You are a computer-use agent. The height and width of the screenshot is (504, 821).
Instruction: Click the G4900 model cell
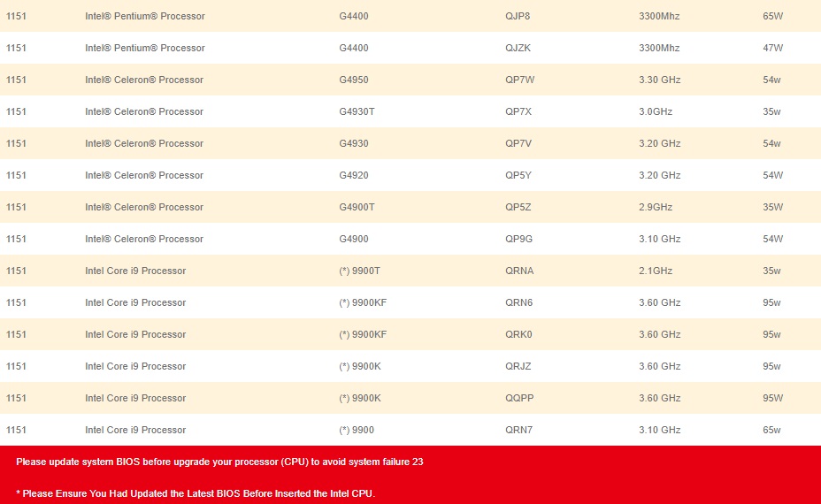pyautogui.click(x=353, y=239)
